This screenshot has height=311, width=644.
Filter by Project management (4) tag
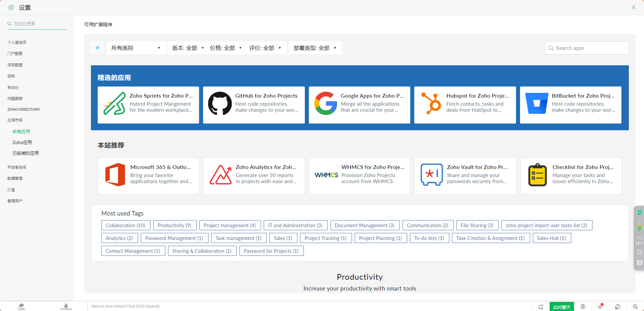click(230, 225)
